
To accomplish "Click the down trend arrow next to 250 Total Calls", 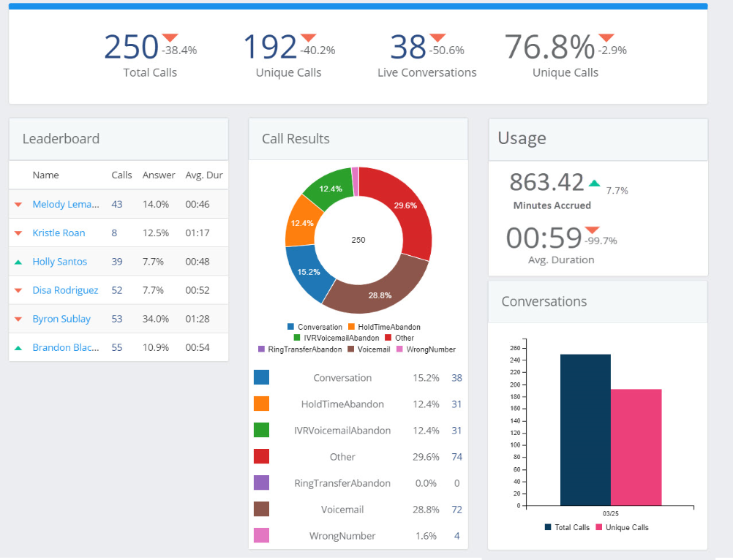I will tap(170, 37).
